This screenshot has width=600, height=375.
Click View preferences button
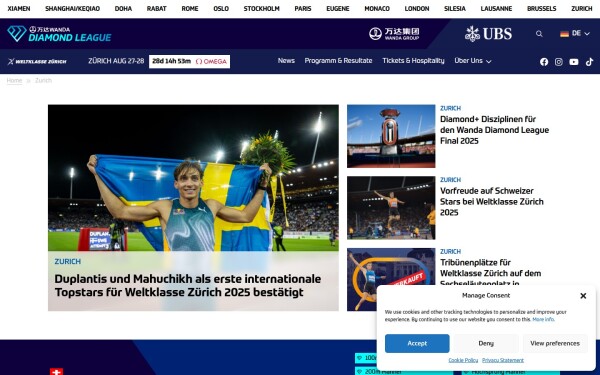tap(555, 343)
